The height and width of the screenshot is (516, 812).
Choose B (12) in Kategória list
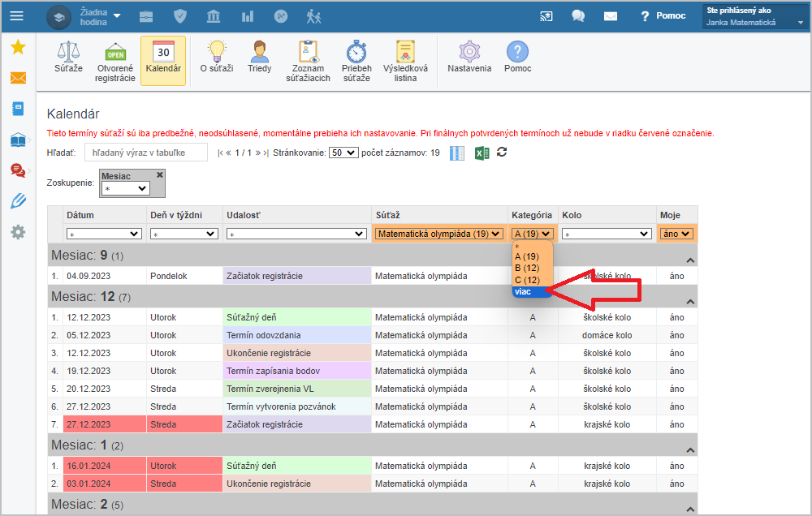click(533, 268)
